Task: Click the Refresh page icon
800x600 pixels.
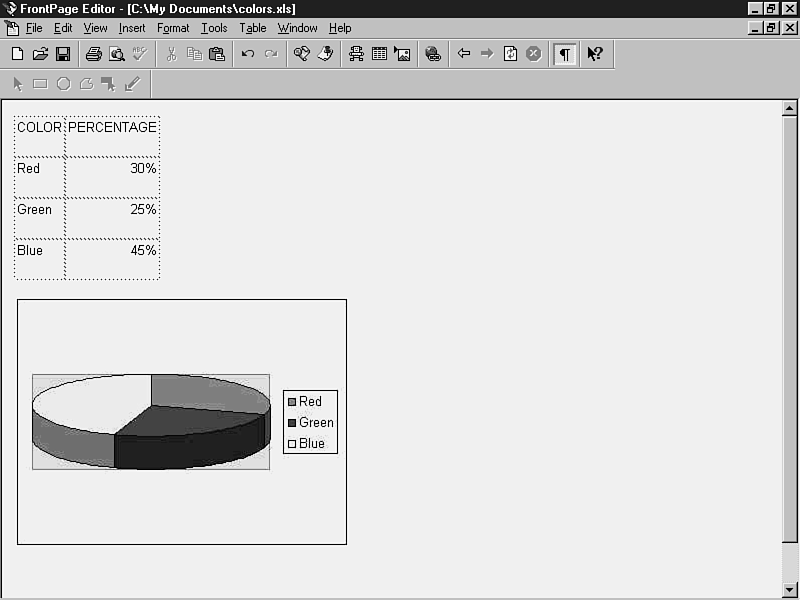Action: (510, 54)
